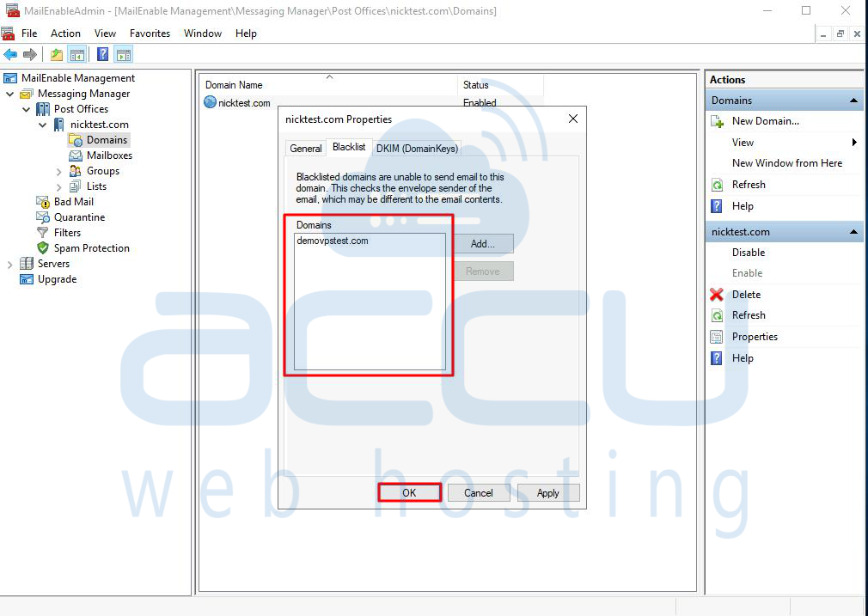Click Help under nicktest.com actions
Image resolution: width=868 pixels, height=616 pixels.
click(743, 358)
